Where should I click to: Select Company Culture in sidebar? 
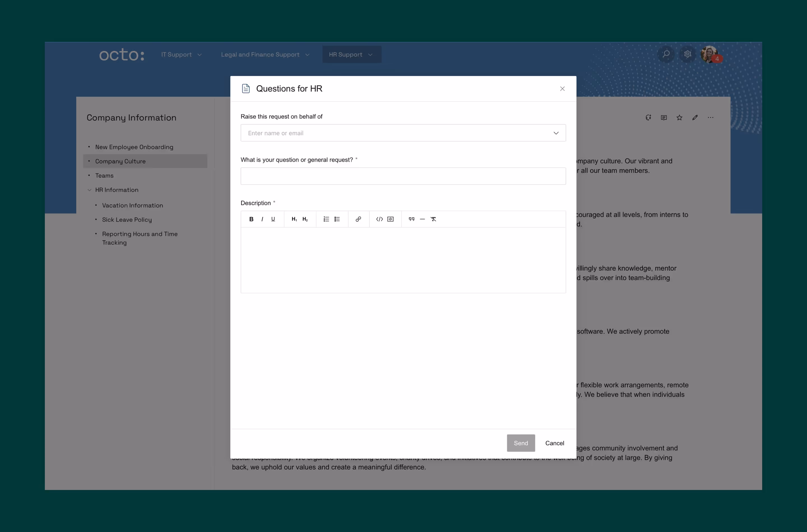click(x=145, y=162)
